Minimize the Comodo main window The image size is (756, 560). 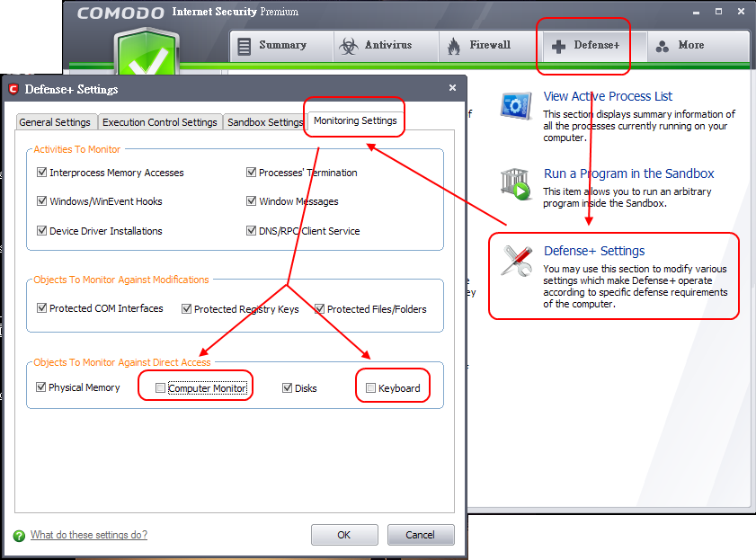tap(696, 12)
